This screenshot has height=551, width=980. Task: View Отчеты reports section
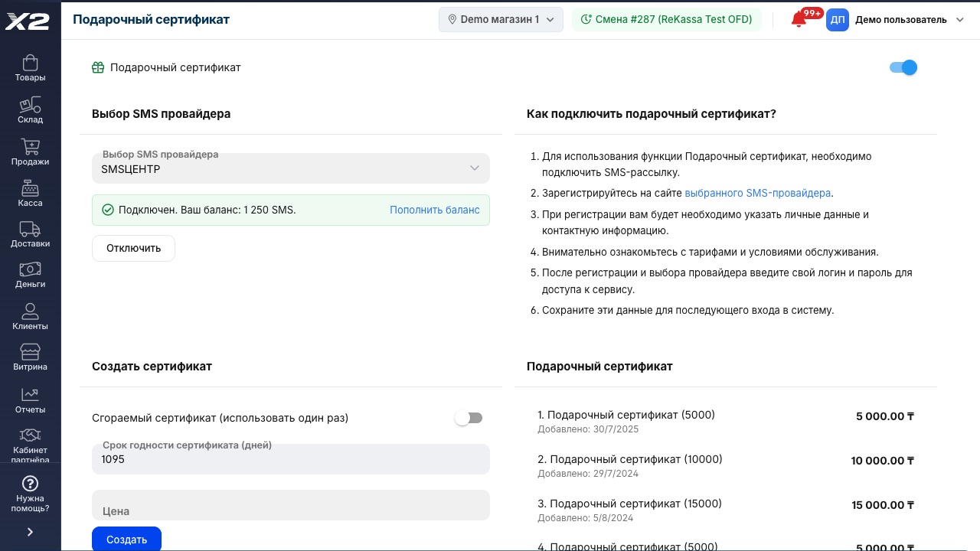(x=30, y=399)
